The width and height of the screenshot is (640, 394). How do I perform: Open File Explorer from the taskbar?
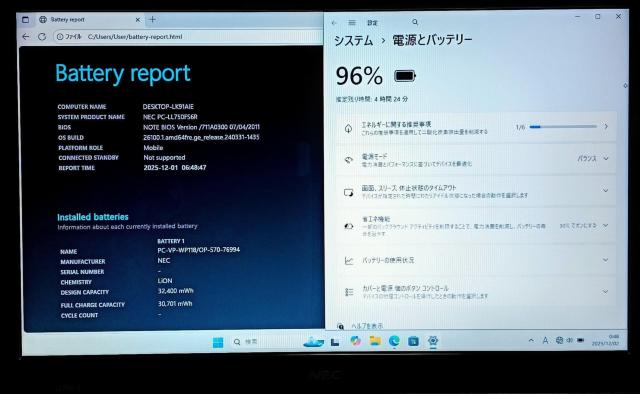[x=375, y=341]
